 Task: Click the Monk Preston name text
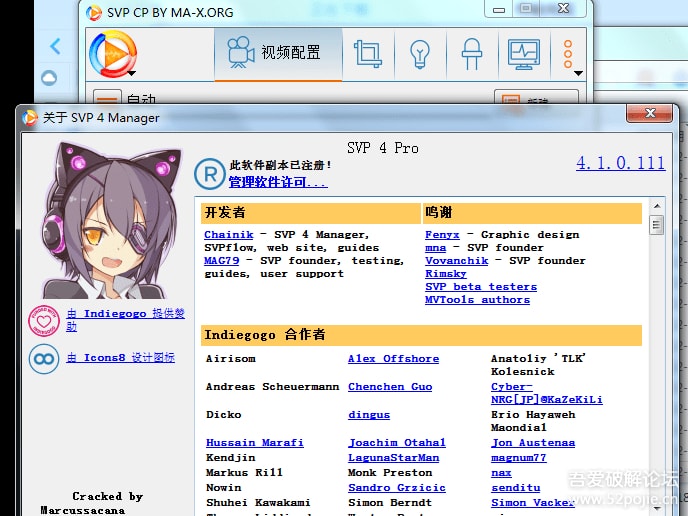(390, 473)
